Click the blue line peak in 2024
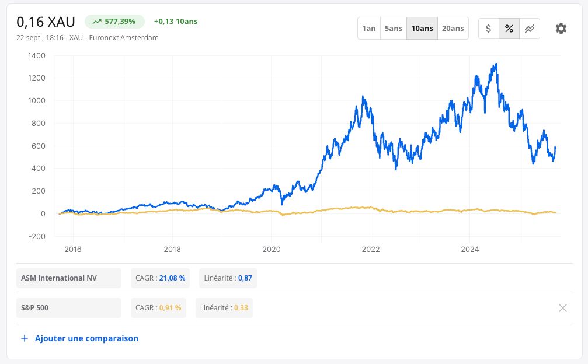 tap(496, 65)
